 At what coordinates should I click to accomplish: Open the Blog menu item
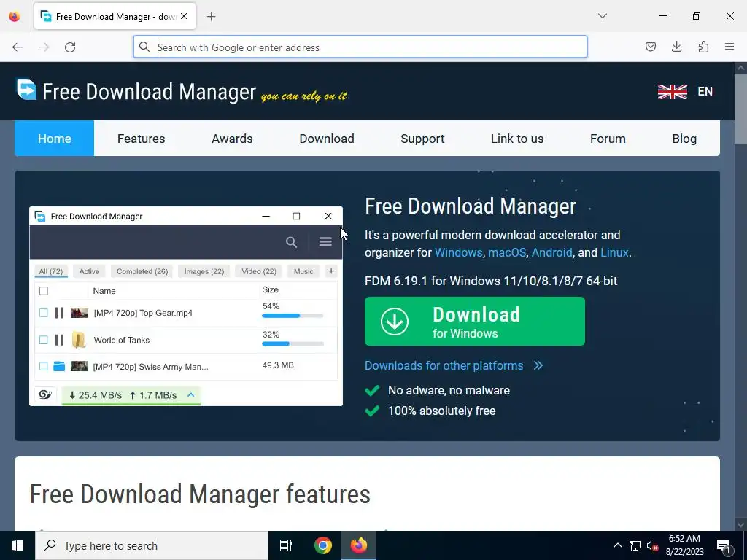click(684, 139)
